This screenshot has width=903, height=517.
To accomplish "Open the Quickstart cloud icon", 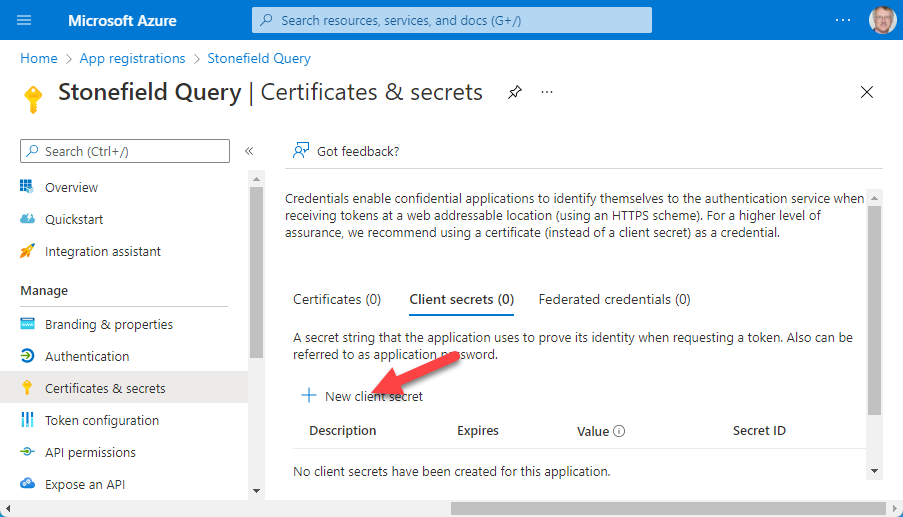I will 28,219.
